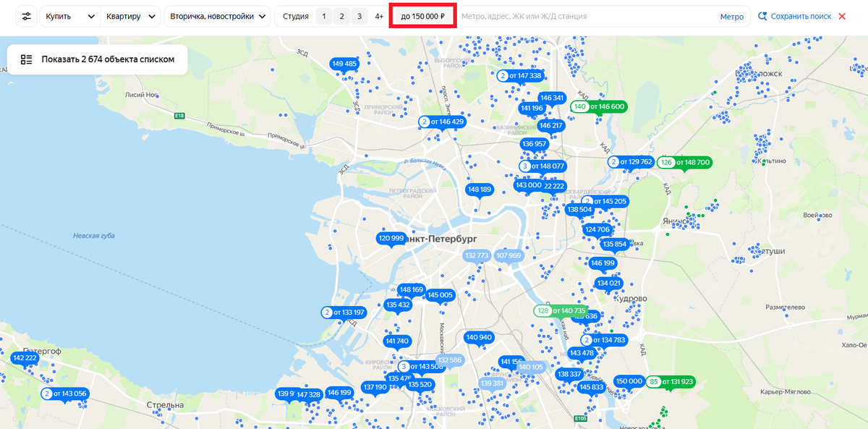Select the 135 520 map marker
868x429 pixels.
[x=420, y=384]
